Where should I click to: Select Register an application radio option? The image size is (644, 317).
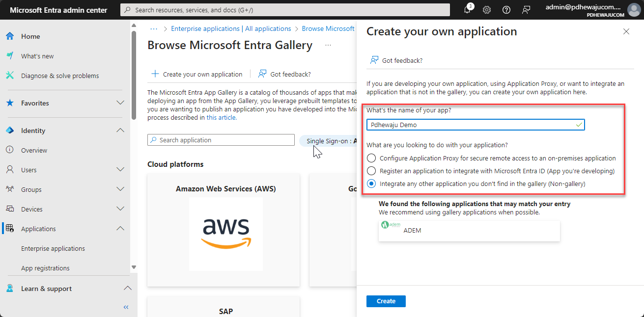[371, 171]
